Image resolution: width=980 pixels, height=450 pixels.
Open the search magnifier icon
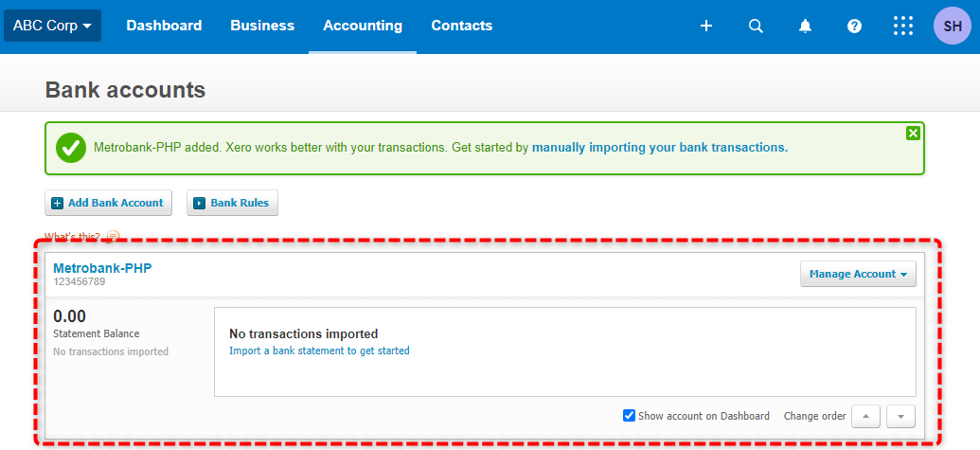(756, 26)
